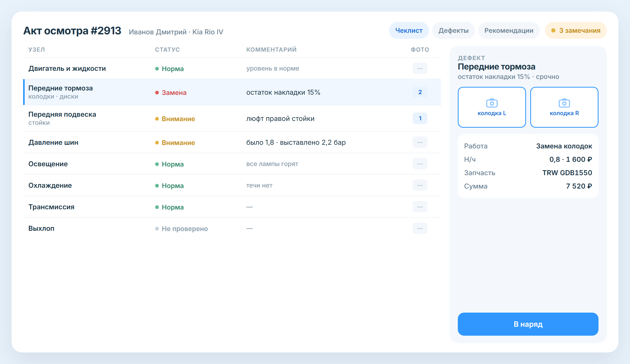630x364 pixels.
Task: Click the Не проверено status of Выхлоп
Action: tap(181, 229)
